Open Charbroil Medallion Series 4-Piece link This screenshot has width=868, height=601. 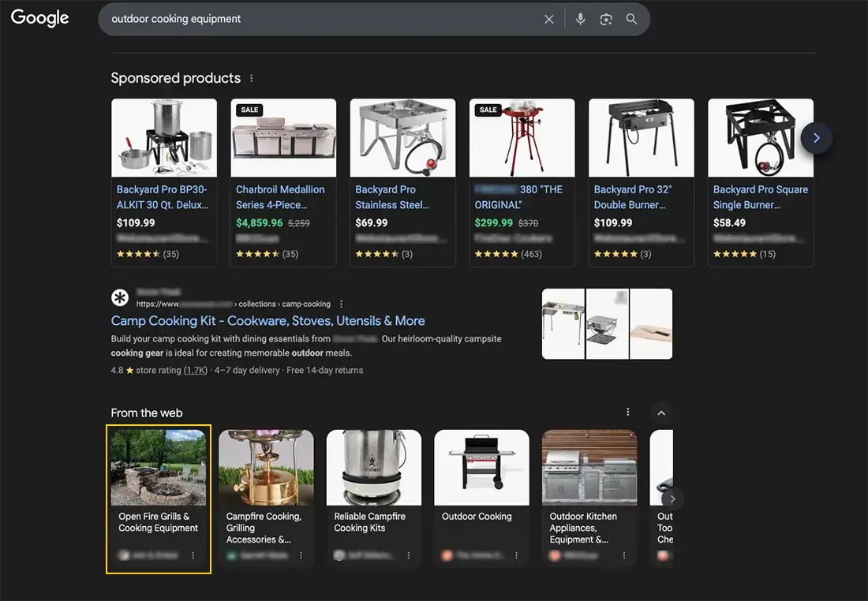(280, 197)
